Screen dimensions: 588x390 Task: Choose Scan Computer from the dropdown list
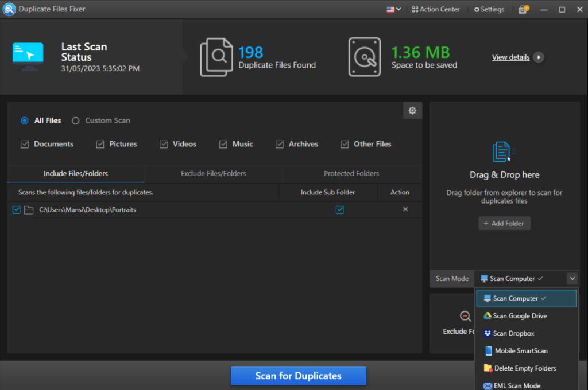[x=526, y=299]
